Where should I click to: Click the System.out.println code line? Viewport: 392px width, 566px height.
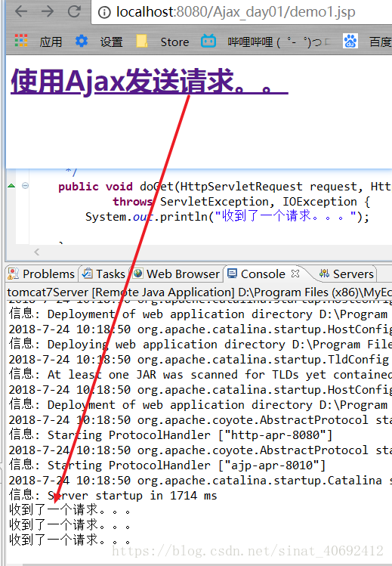click(x=227, y=216)
